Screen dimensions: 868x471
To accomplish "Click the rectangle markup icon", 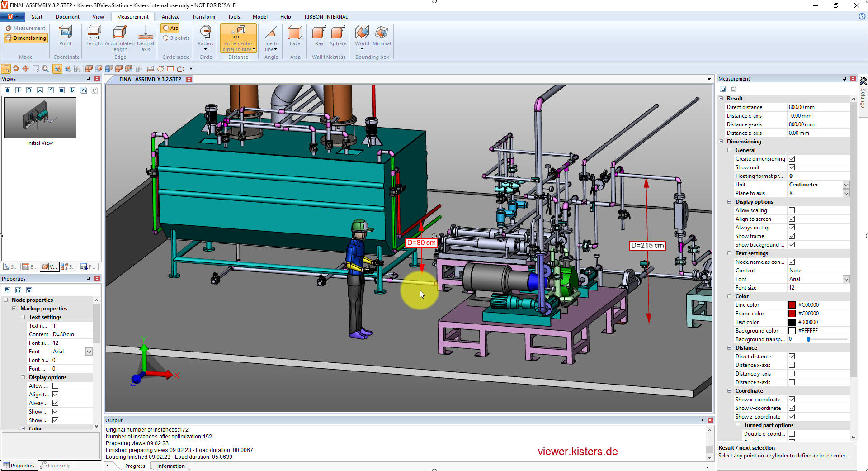I will click(170, 69).
